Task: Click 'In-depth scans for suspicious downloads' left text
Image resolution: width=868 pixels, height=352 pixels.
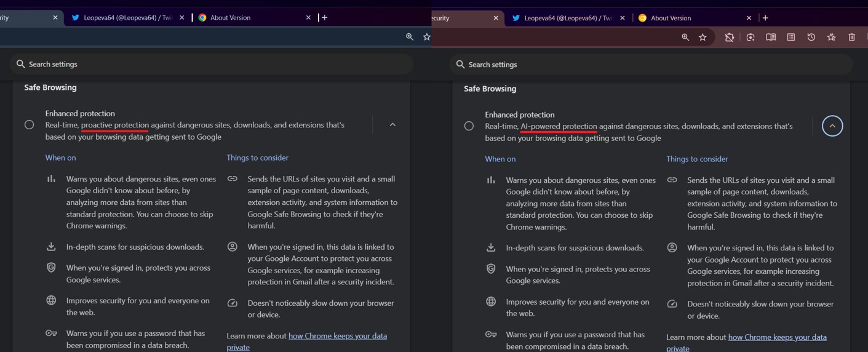Action: point(135,247)
